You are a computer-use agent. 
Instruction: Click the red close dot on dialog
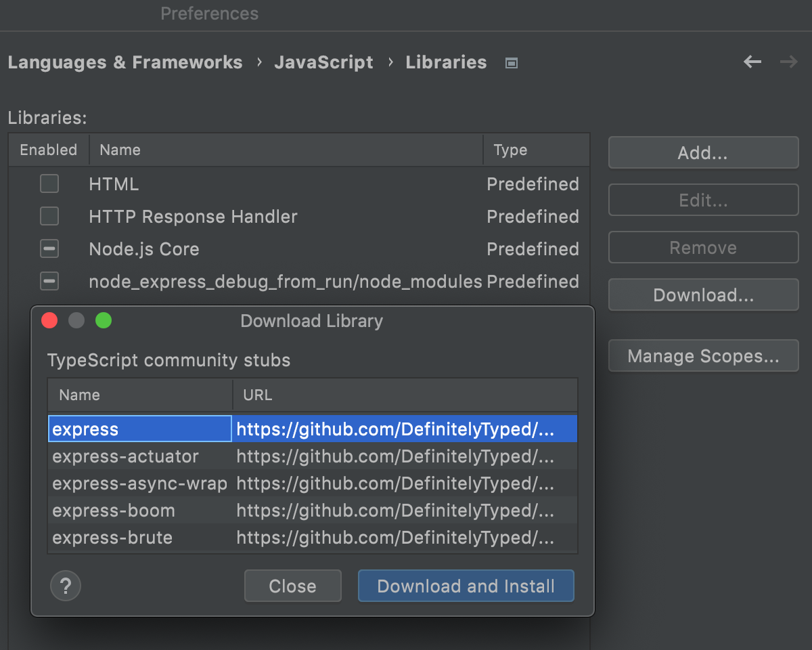pyautogui.click(x=49, y=321)
